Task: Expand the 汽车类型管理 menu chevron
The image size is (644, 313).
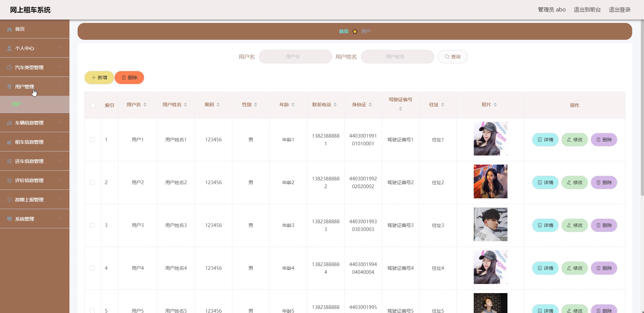Action: click(61, 67)
